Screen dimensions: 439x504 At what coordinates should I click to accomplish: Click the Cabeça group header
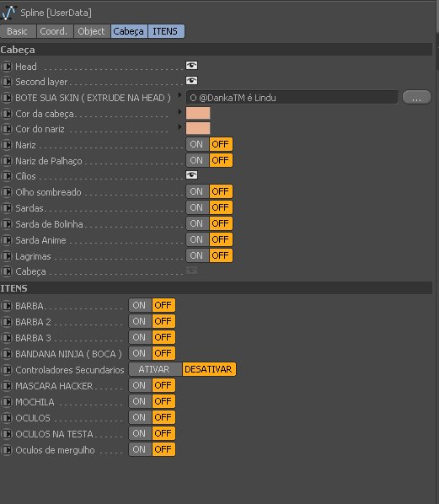[216, 50]
